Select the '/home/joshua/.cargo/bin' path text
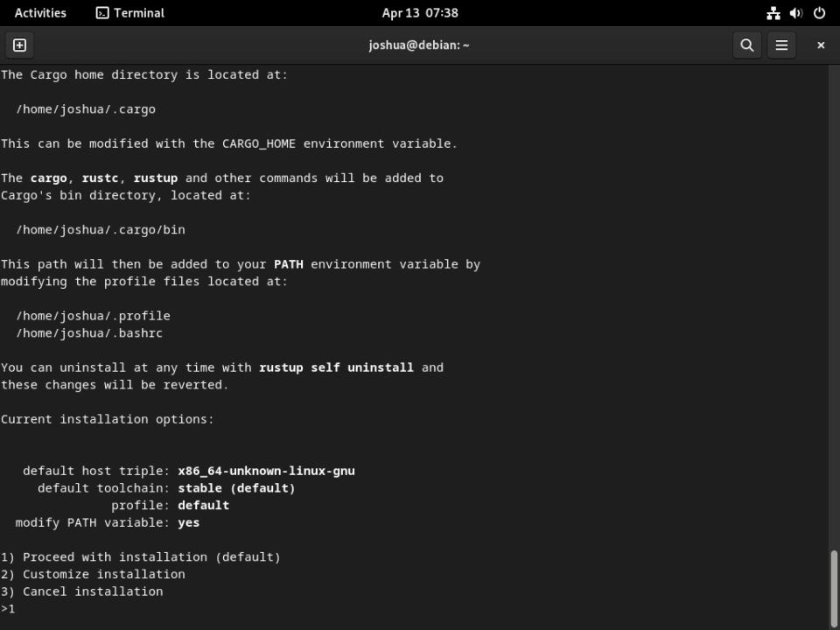 (x=100, y=229)
